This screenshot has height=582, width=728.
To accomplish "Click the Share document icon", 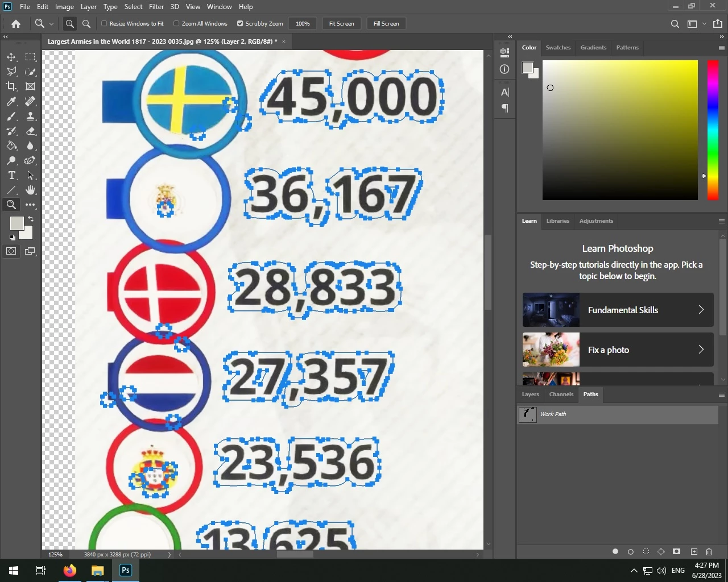I will pos(718,24).
